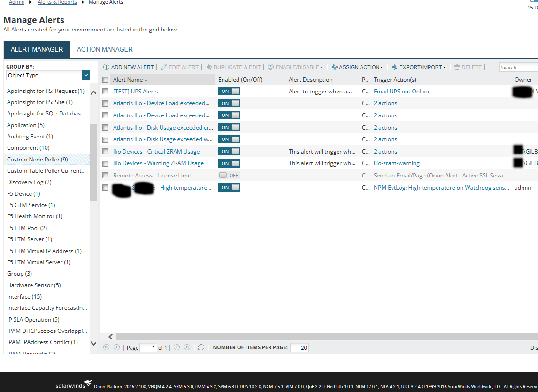Viewport: 538px width, 392px height.
Task: Toggle the High temperature alert switch
Action: (229, 187)
